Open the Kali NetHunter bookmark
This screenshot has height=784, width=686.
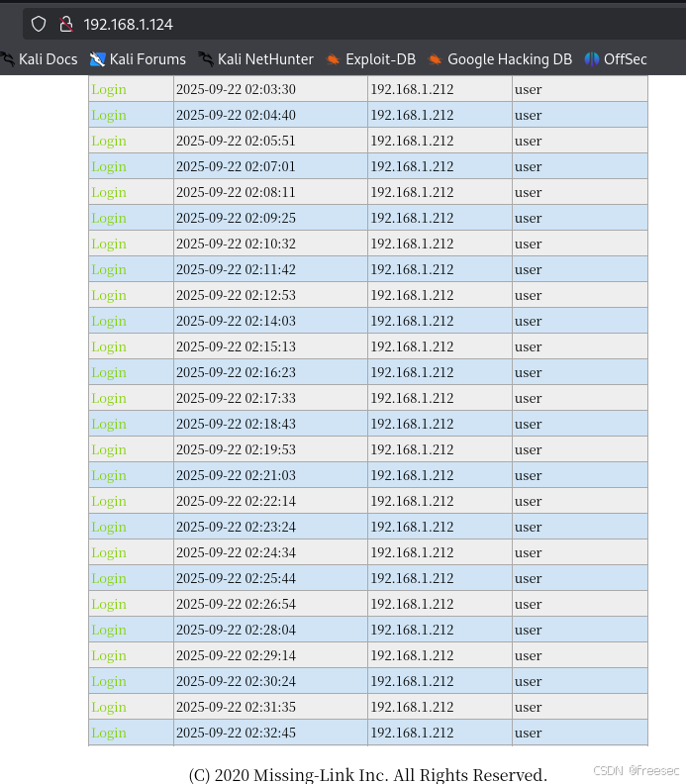(x=255, y=59)
